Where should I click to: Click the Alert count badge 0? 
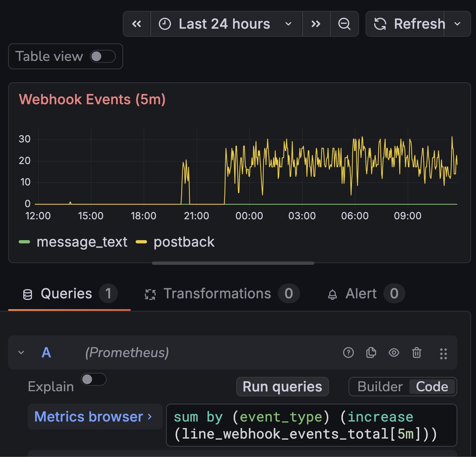tap(394, 294)
